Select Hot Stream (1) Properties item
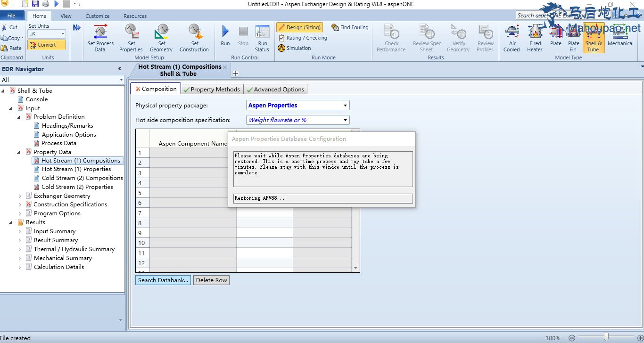The image size is (644, 343). (76, 169)
